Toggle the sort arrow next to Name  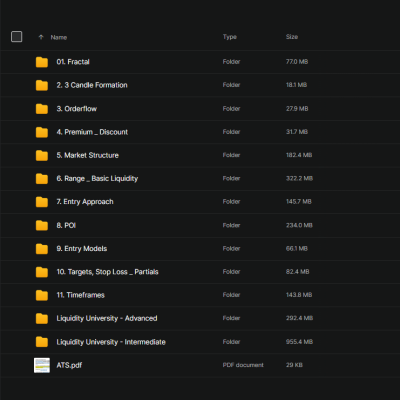41,37
